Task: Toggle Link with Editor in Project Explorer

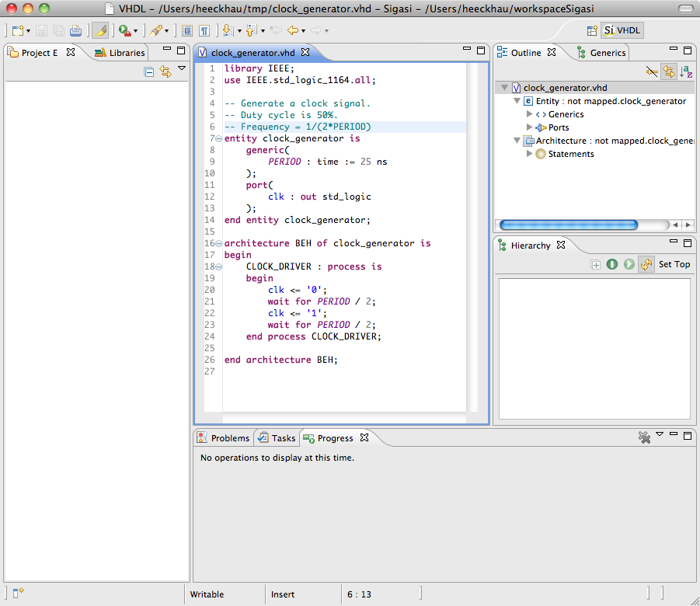Action: pyautogui.click(x=165, y=72)
